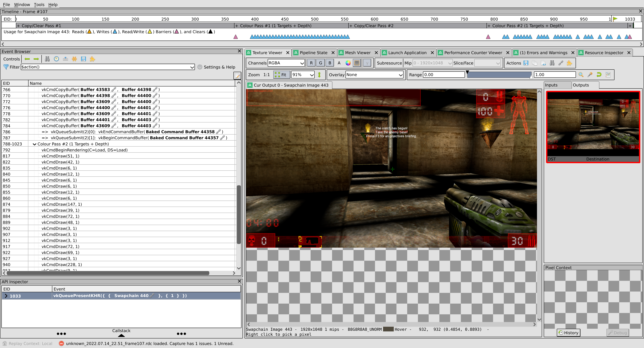The image size is (644, 348).
Task: Toggle the Red channel button
Action: pos(311,63)
